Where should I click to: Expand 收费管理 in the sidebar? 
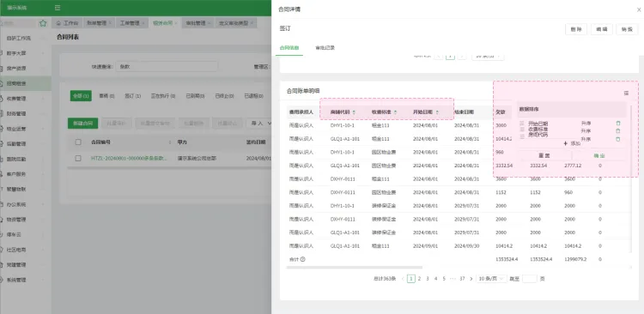26,99
